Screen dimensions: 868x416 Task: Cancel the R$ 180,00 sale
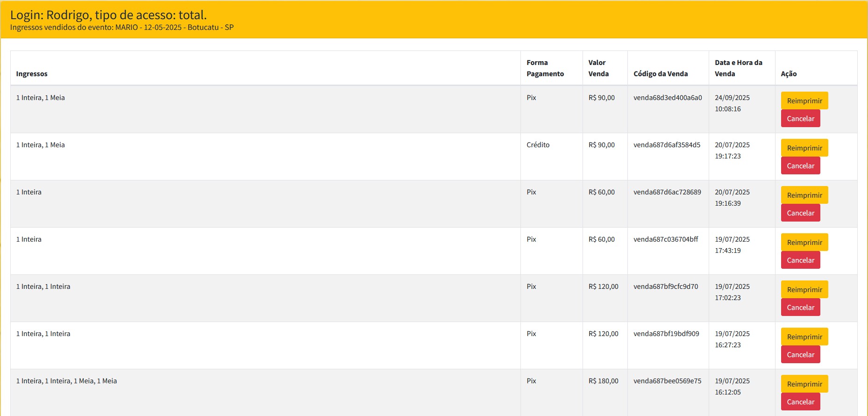click(800, 402)
